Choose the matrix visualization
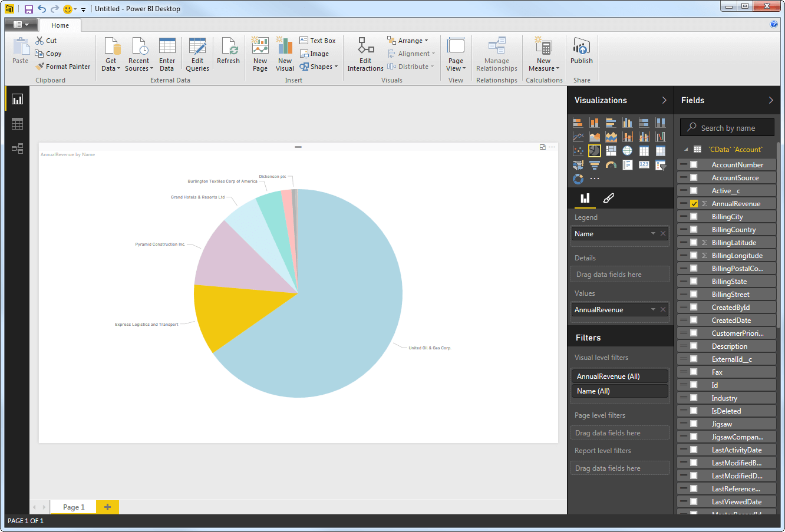 (x=661, y=151)
